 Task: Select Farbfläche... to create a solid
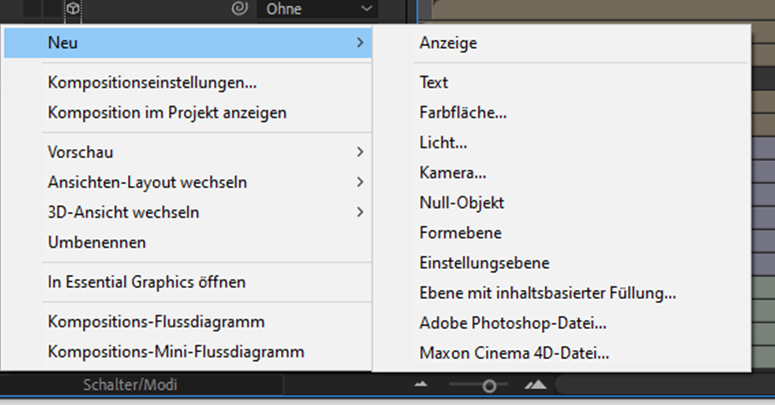[463, 113]
